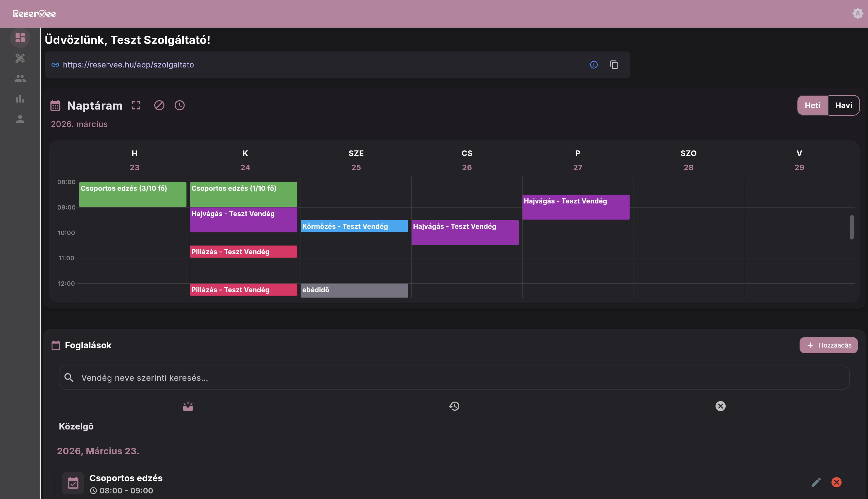Select the past bookings history tab
The image size is (868, 499).
click(454, 406)
